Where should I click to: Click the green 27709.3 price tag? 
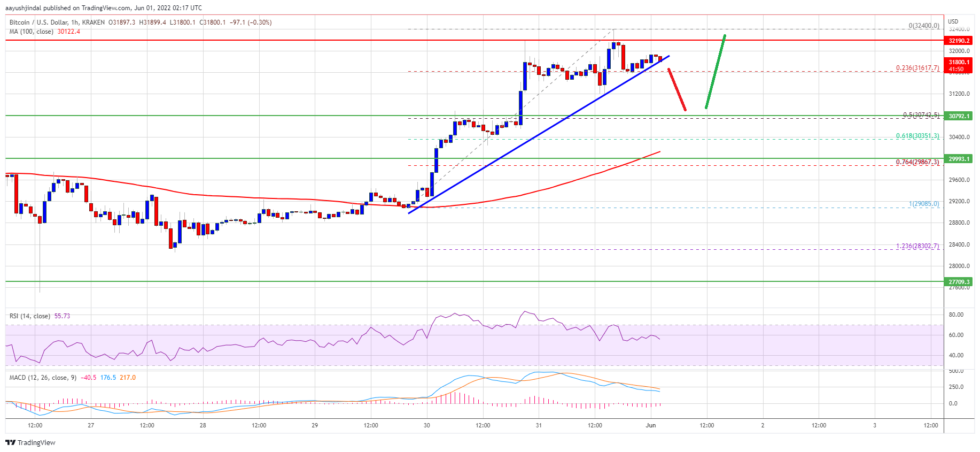point(959,281)
